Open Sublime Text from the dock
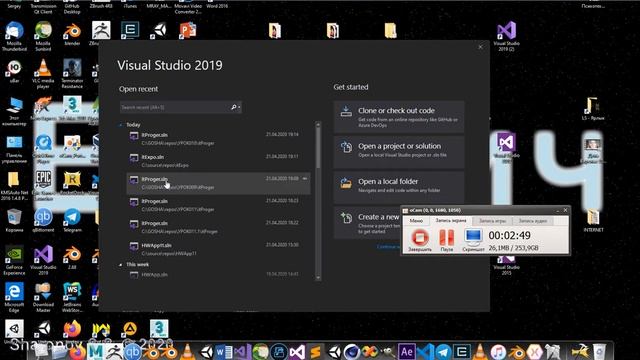The image size is (640, 360). coord(315,351)
